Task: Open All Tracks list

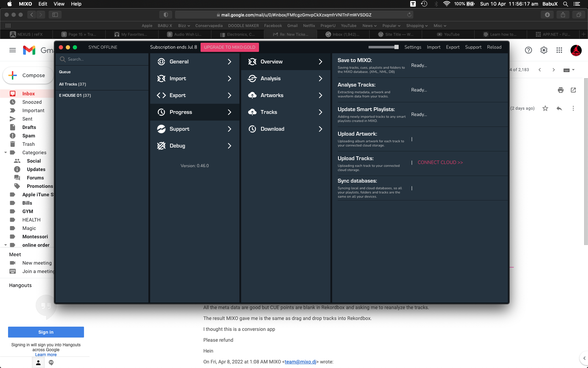Action: point(72,84)
